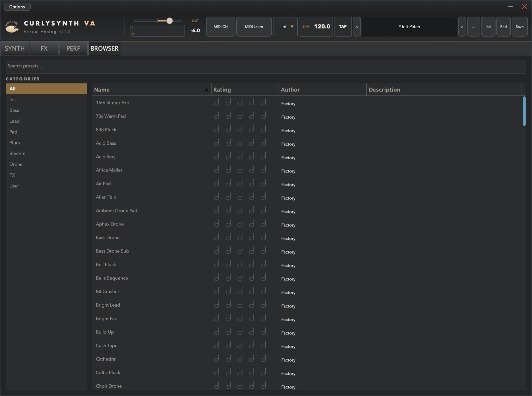Open the '...' preset menu button
532x396 pixels.
[x=473, y=27]
